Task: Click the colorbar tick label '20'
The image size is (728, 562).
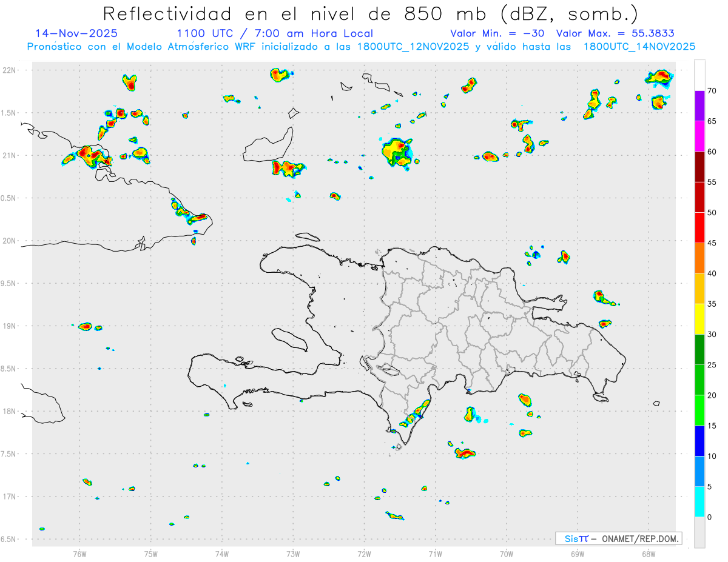Action: click(x=712, y=395)
